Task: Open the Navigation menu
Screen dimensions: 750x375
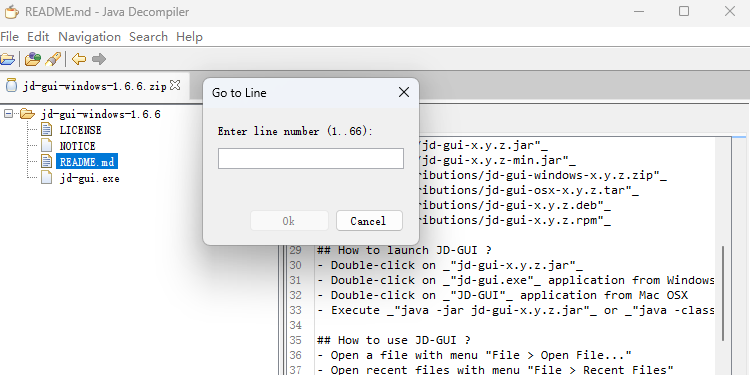Action: [x=89, y=37]
